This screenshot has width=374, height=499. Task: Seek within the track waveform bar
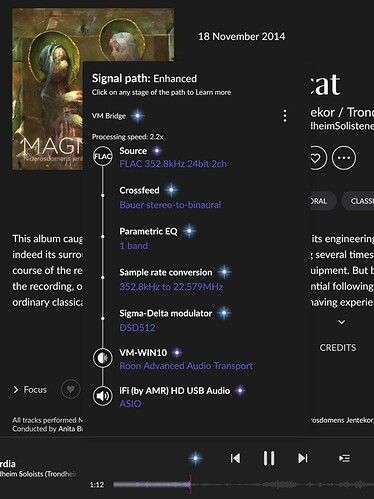click(x=244, y=484)
